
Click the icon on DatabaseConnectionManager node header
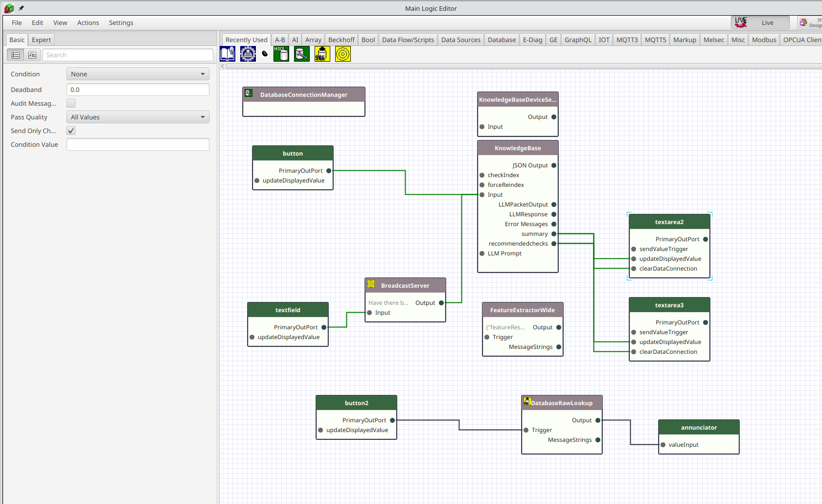tap(249, 93)
